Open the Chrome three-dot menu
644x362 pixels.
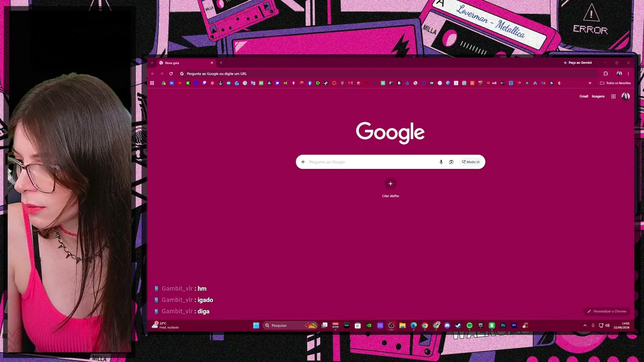coord(628,73)
